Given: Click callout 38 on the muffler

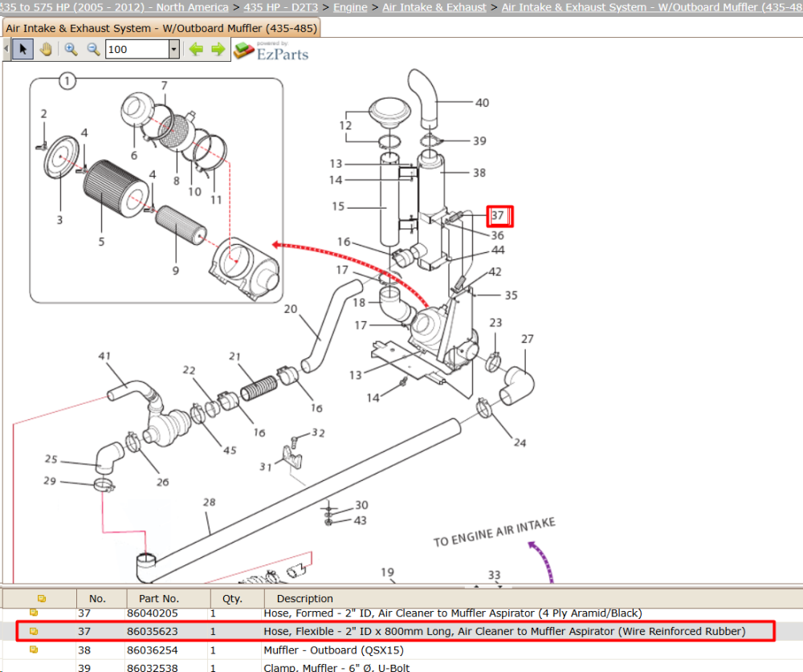Looking at the screenshot, I should pyautogui.click(x=479, y=173).
